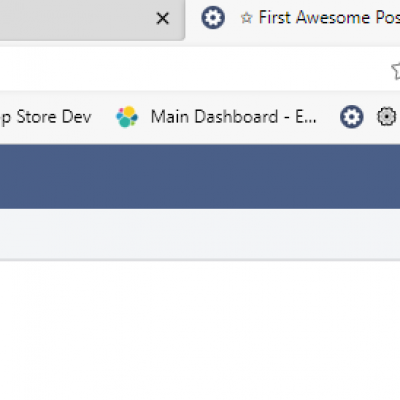Viewport: 400px width, 400px height.
Task: Click the blank white page content area
Action: click(200, 330)
